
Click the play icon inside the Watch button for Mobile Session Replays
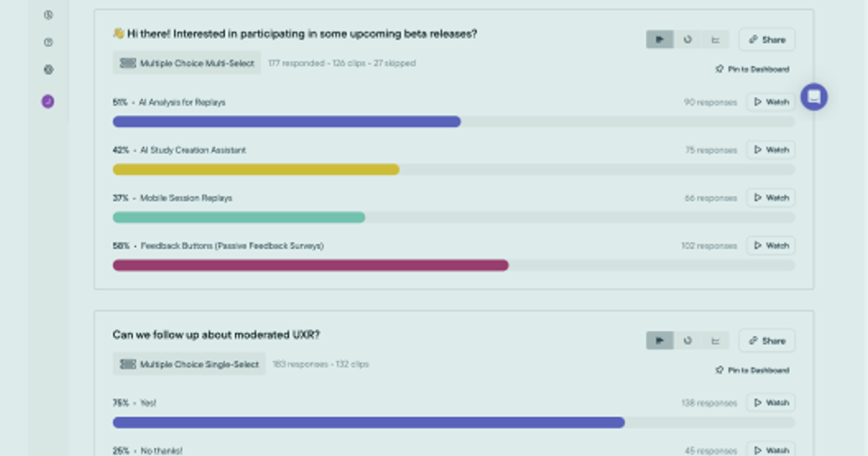(x=757, y=198)
